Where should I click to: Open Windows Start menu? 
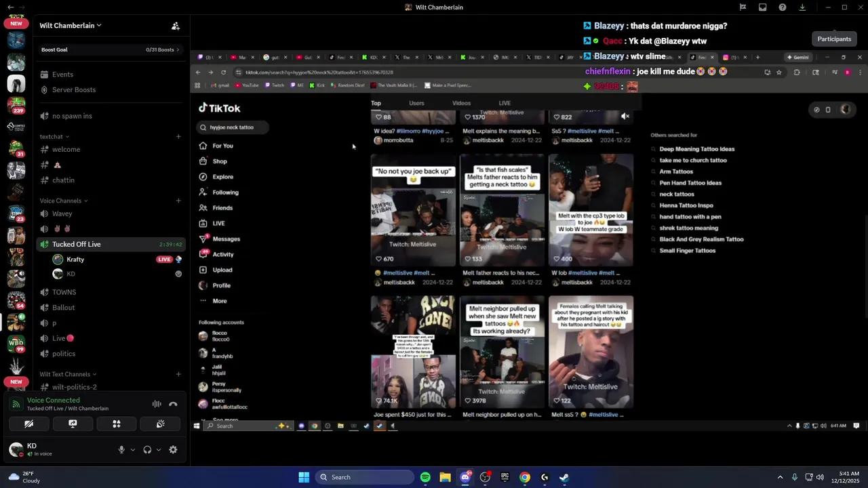(304, 477)
